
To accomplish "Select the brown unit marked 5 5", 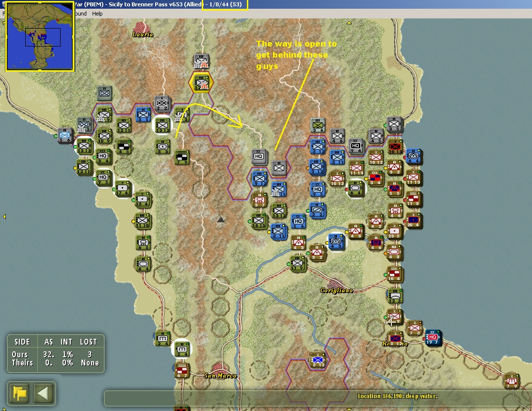I will 395,189.
